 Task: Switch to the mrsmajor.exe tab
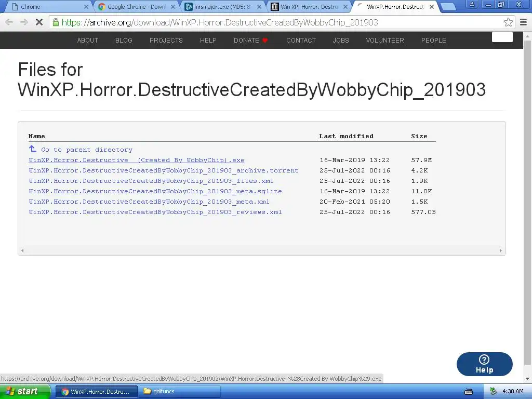(222, 7)
